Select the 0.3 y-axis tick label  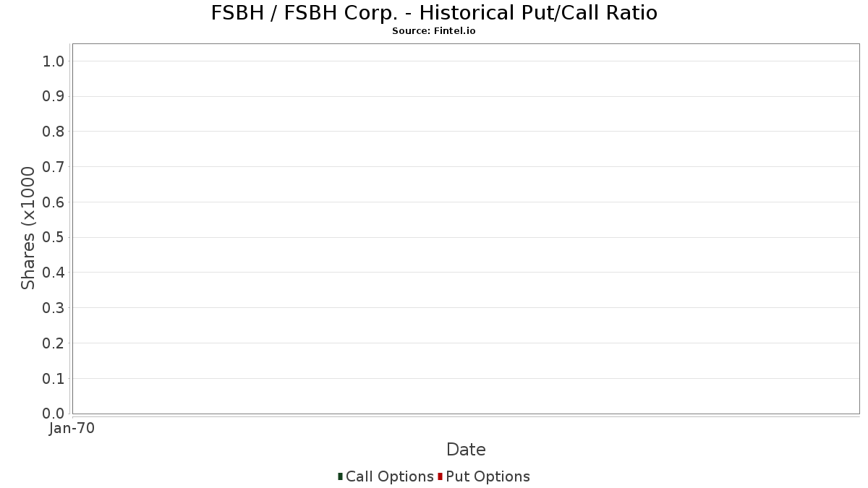coord(54,308)
